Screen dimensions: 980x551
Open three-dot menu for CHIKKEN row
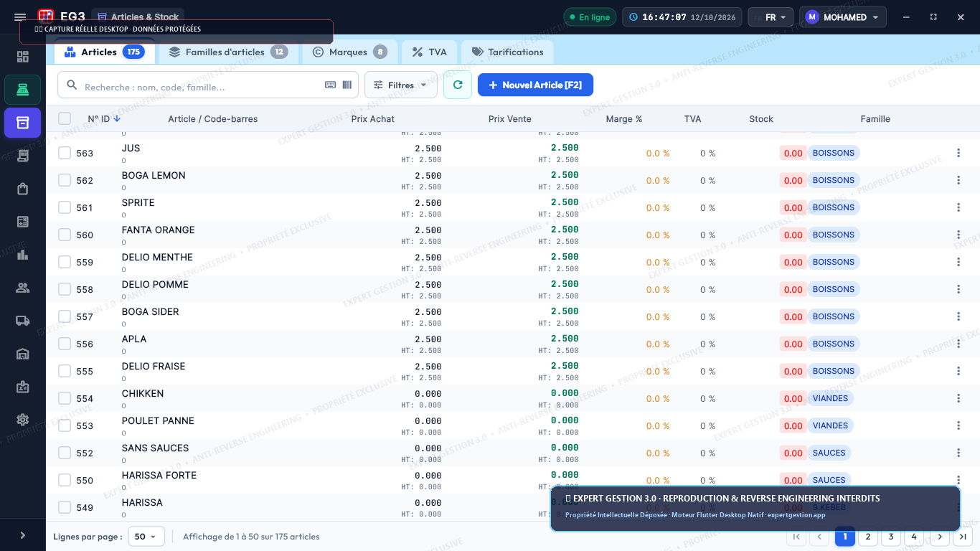point(958,398)
